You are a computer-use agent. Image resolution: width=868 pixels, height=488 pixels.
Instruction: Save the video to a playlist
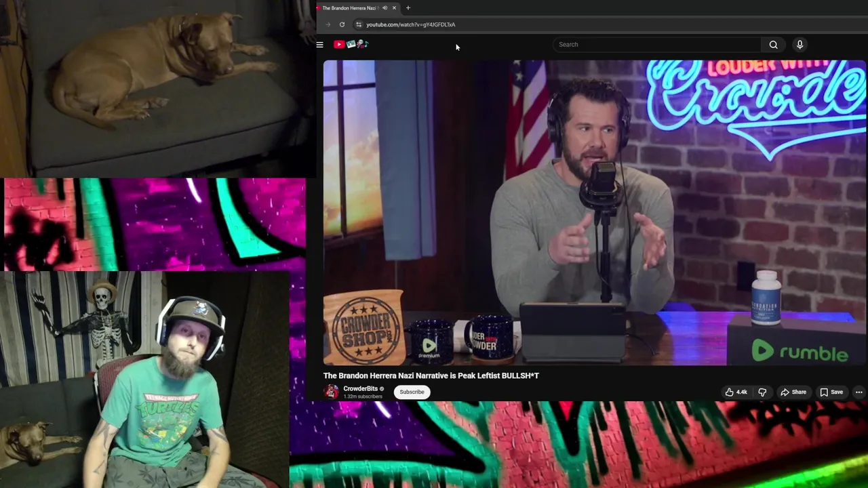pyautogui.click(x=831, y=392)
